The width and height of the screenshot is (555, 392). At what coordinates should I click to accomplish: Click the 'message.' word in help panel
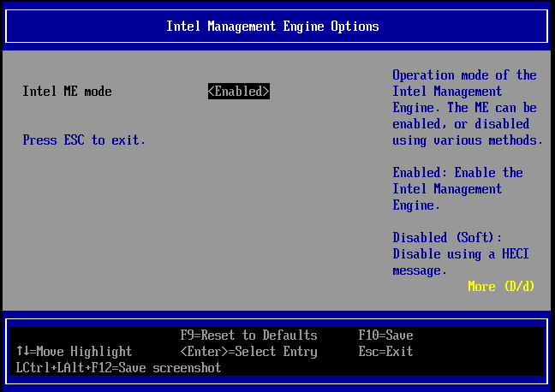pyautogui.click(x=420, y=270)
